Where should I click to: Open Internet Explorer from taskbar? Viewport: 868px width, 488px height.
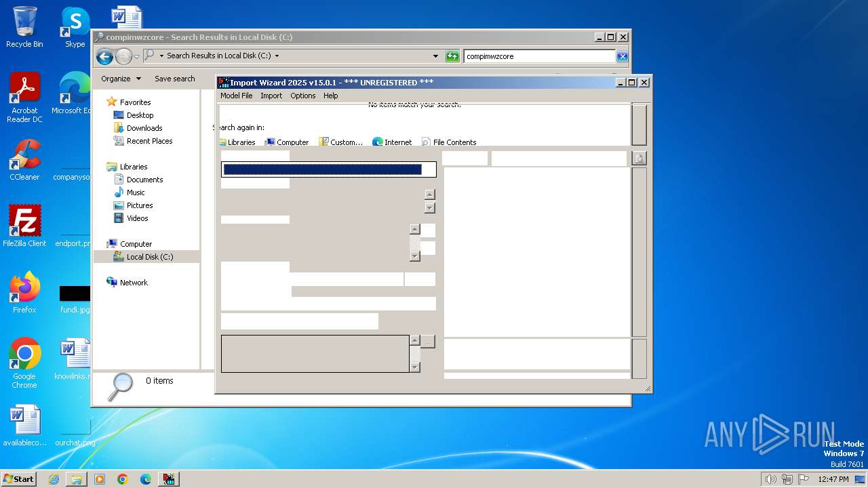(54, 479)
